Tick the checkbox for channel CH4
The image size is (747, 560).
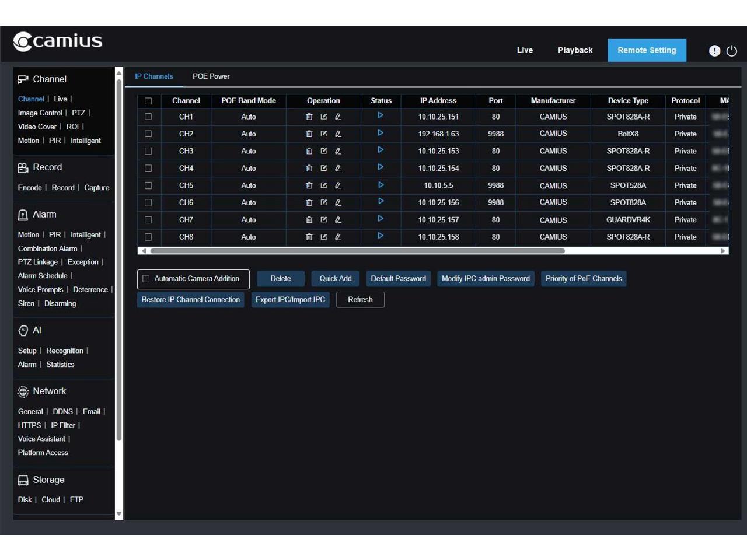coord(148,169)
